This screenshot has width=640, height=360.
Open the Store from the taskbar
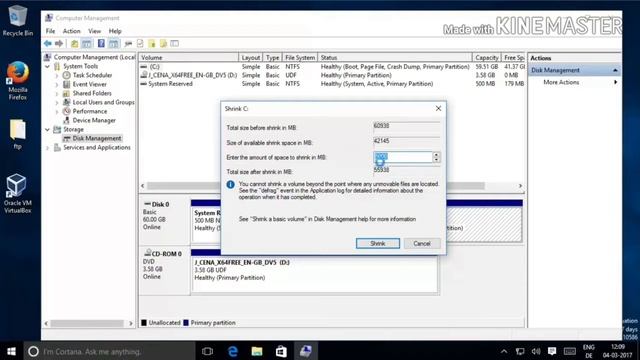(281, 351)
